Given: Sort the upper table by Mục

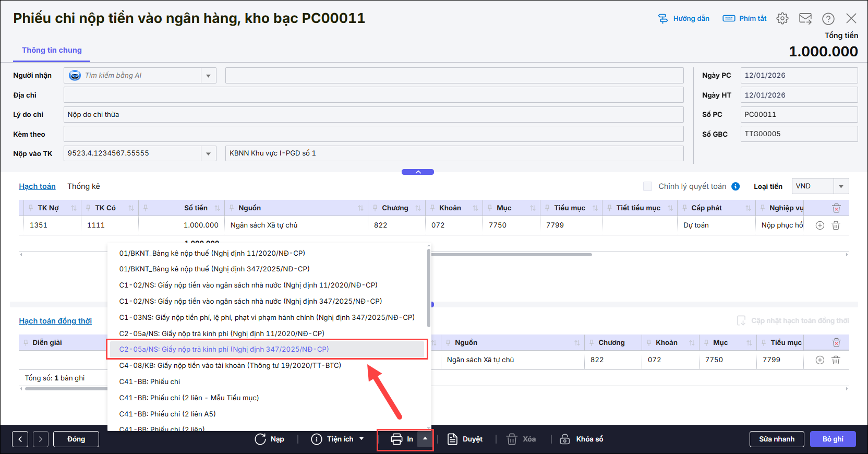Looking at the screenshot, I should (533, 208).
